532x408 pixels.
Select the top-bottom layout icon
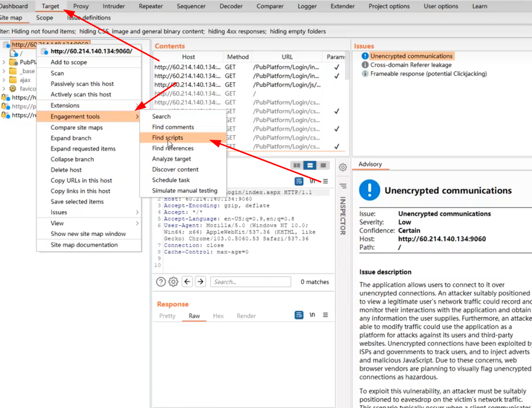tap(310, 165)
